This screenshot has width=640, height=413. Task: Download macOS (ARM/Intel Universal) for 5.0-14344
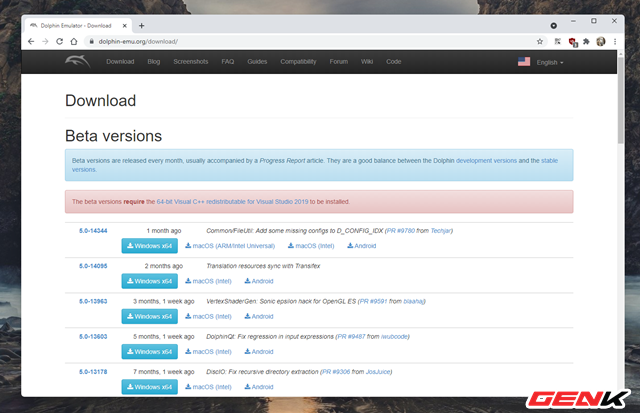(230, 246)
